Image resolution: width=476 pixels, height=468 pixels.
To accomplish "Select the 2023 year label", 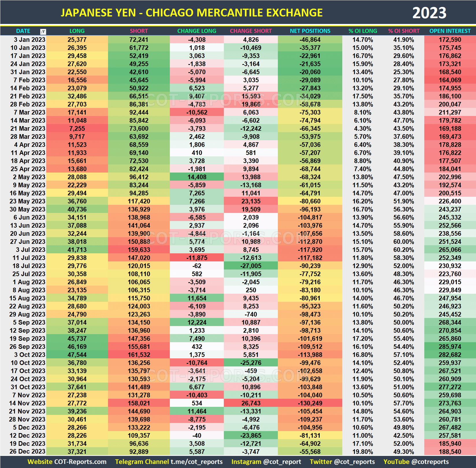I will coord(429,12).
